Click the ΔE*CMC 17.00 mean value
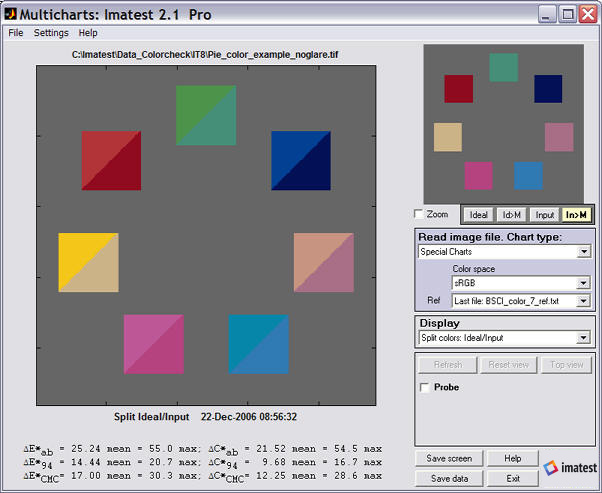The image size is (602, 493). pos(86,476)
